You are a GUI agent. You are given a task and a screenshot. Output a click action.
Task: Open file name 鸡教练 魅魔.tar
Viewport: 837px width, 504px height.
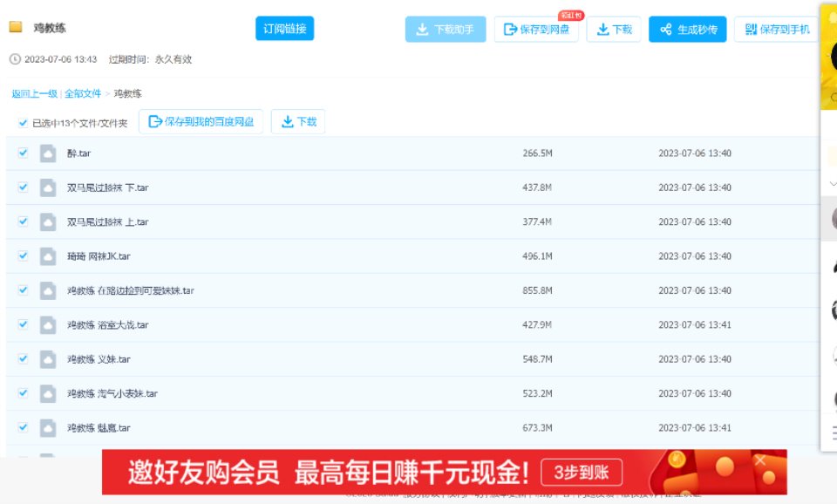click(x=99, y=427)
